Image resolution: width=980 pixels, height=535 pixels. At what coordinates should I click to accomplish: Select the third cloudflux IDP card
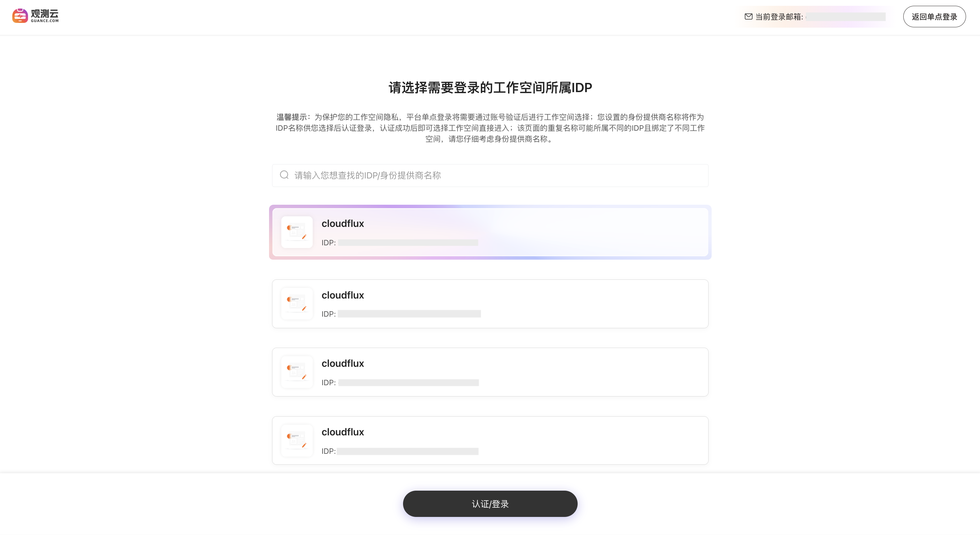coord(490,372)
